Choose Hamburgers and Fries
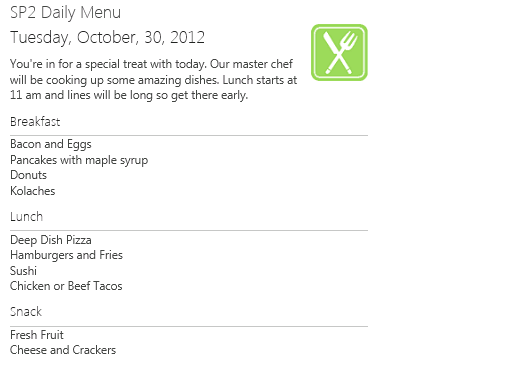The width and height of the screenshot is (512, 384). (x=66, y=255)
